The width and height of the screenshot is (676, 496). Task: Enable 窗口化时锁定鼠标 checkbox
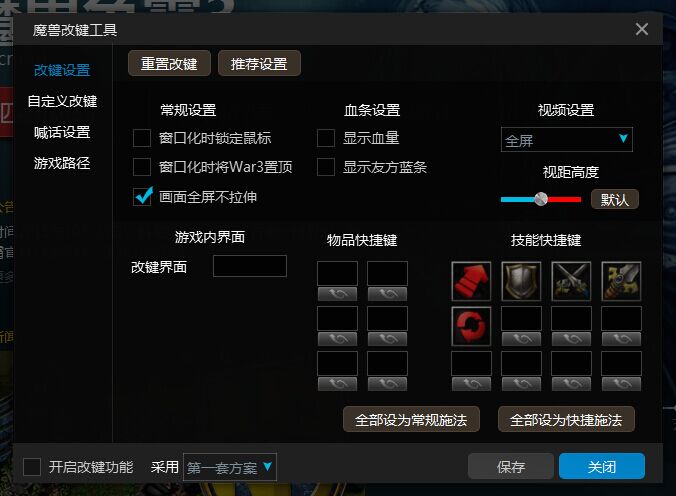[x=142, y=138]
